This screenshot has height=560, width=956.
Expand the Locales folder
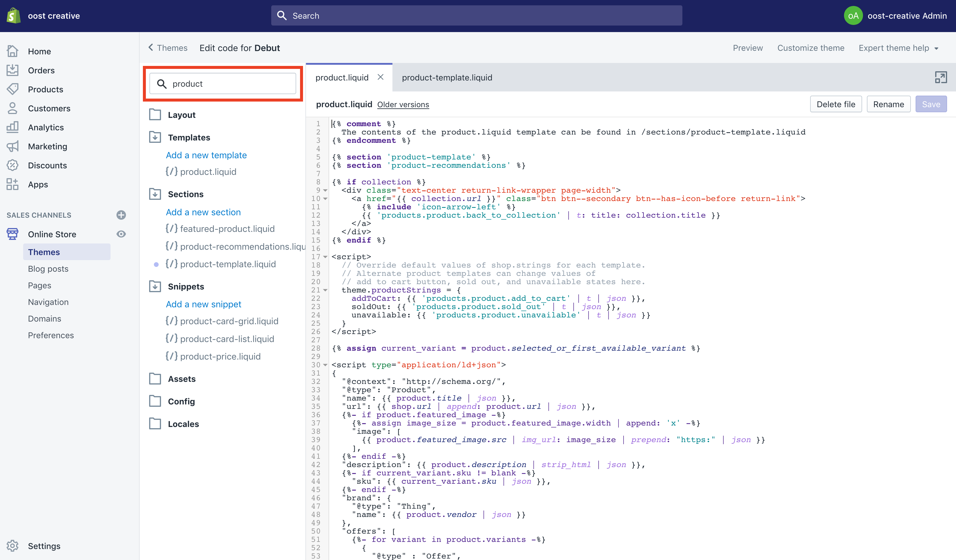pos(155,423)
